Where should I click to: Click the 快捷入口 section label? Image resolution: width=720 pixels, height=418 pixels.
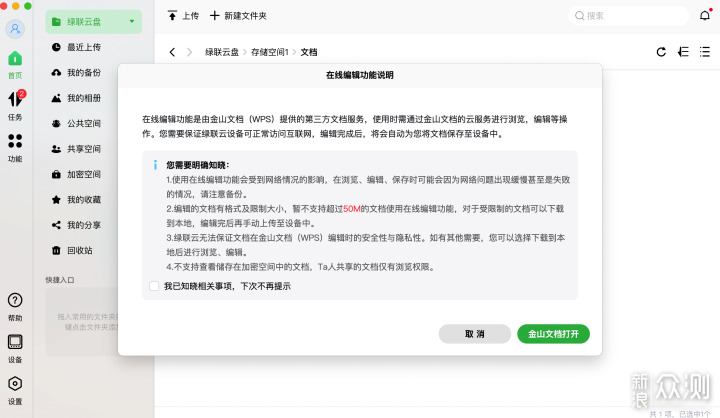point(60,280)
